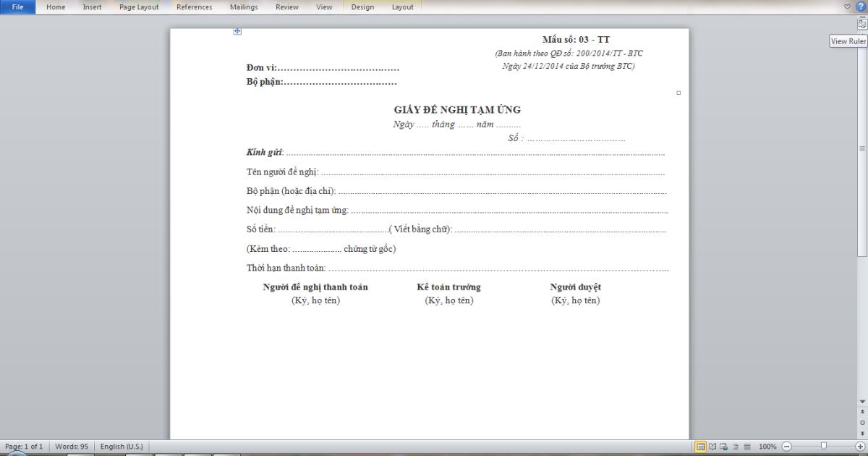The image size is (868, 456).
Task: Open the Design ribbon tab
Action: pos(362,7)
